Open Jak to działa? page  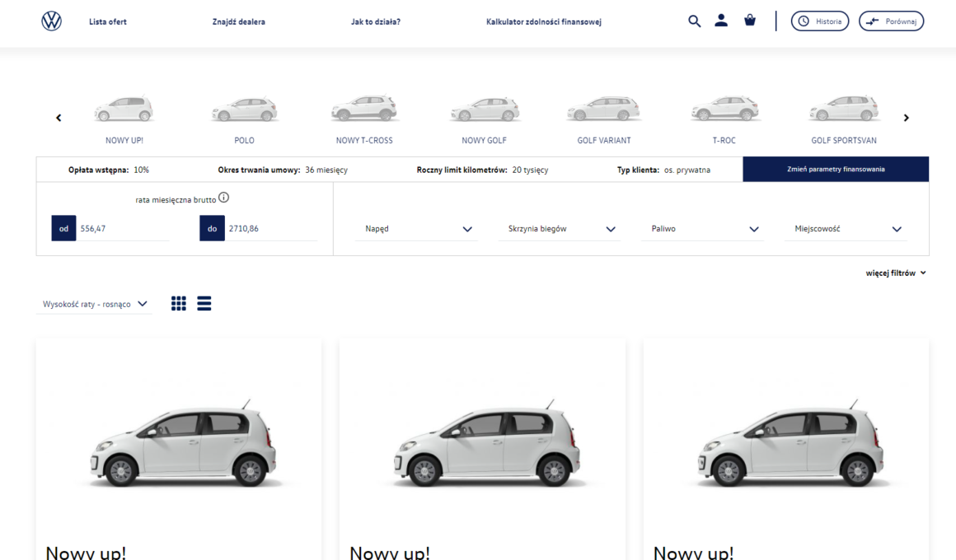pos(376,22)
